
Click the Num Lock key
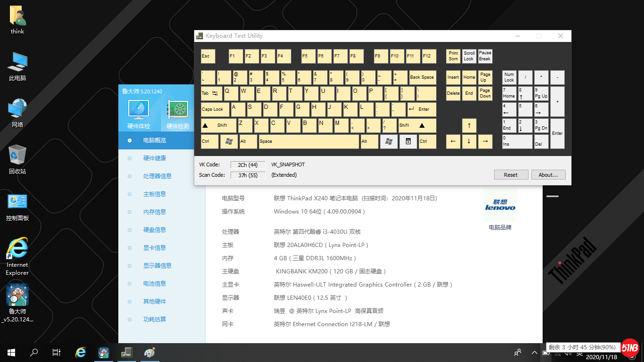[509, 77]
